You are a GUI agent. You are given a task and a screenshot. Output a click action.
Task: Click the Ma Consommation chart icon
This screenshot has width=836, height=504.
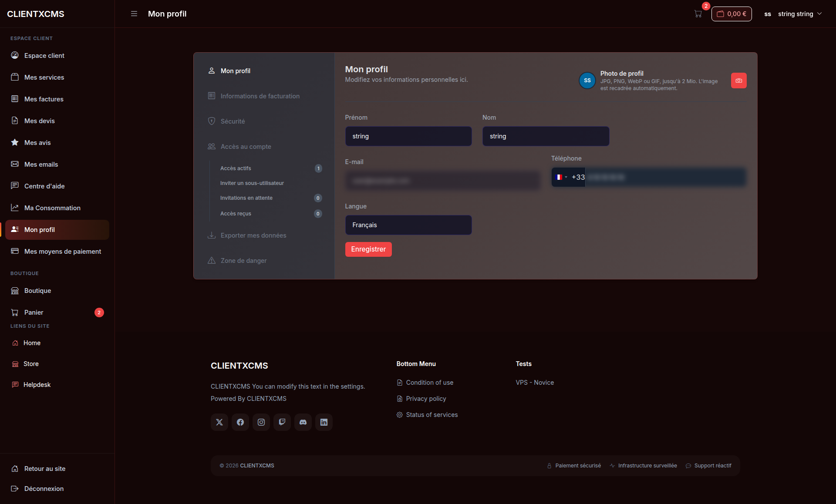pyautogui.click(x=15, y=208)
